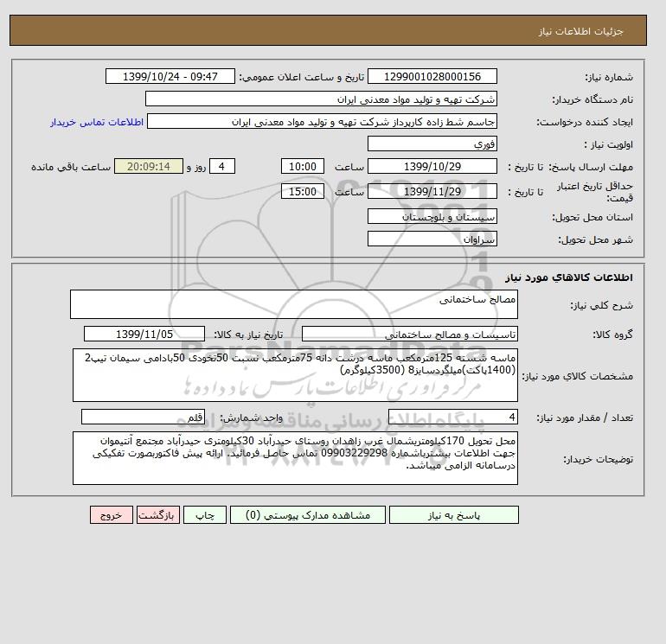The height and width of the screenshot is (644, 666).
Task: Click label توضیحات خریدار
Action: click(x=598, y=459)
